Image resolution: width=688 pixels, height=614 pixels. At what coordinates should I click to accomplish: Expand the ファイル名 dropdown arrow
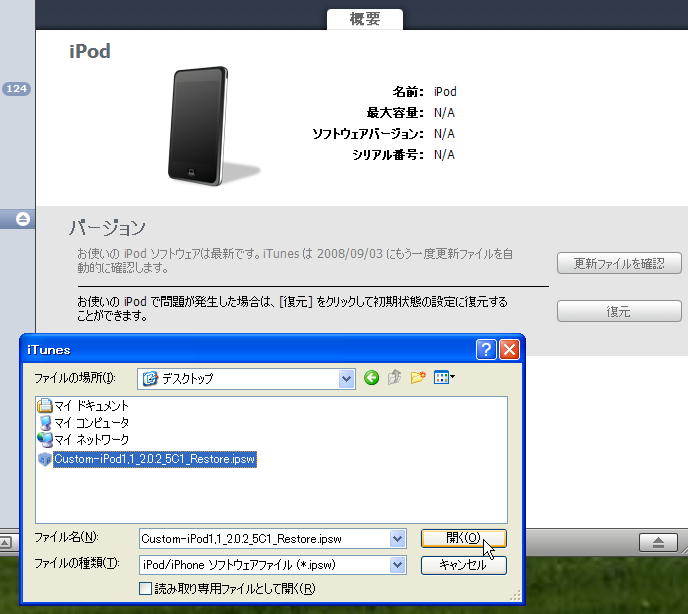pyautogui.click(x=398, y=539)
